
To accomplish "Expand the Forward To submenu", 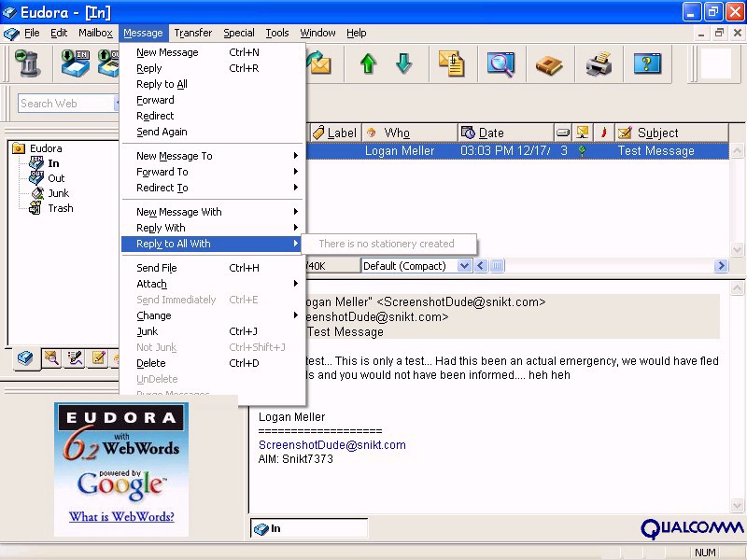I will point(214,172).
